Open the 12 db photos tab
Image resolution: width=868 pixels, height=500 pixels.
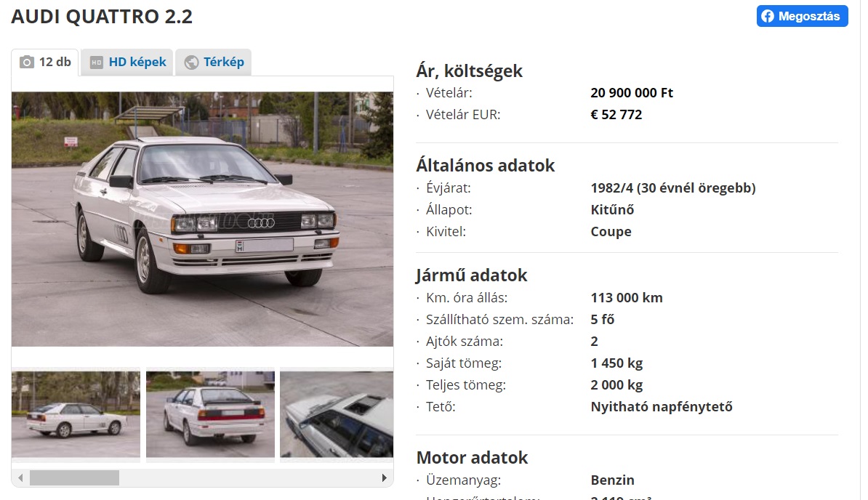point(45,62)
